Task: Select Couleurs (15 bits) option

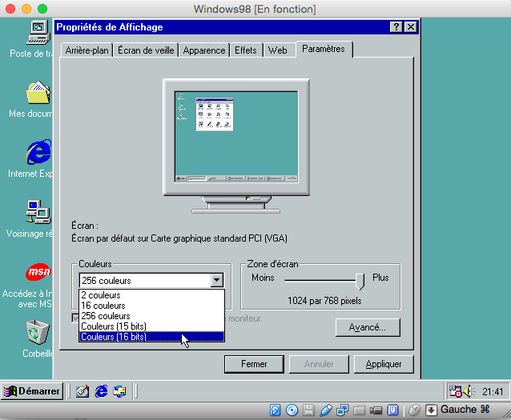Action: pyautogui.click(x=151, y=326)
